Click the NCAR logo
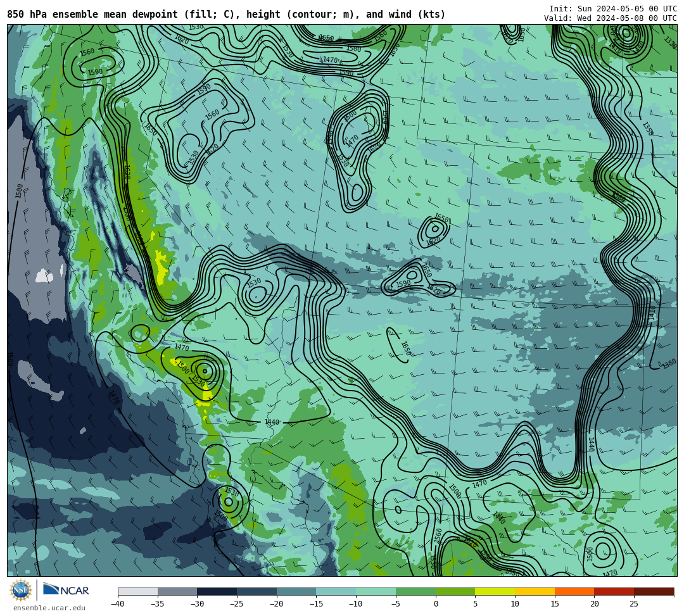Viewport: 684px width, 616px height. (66, 590)
